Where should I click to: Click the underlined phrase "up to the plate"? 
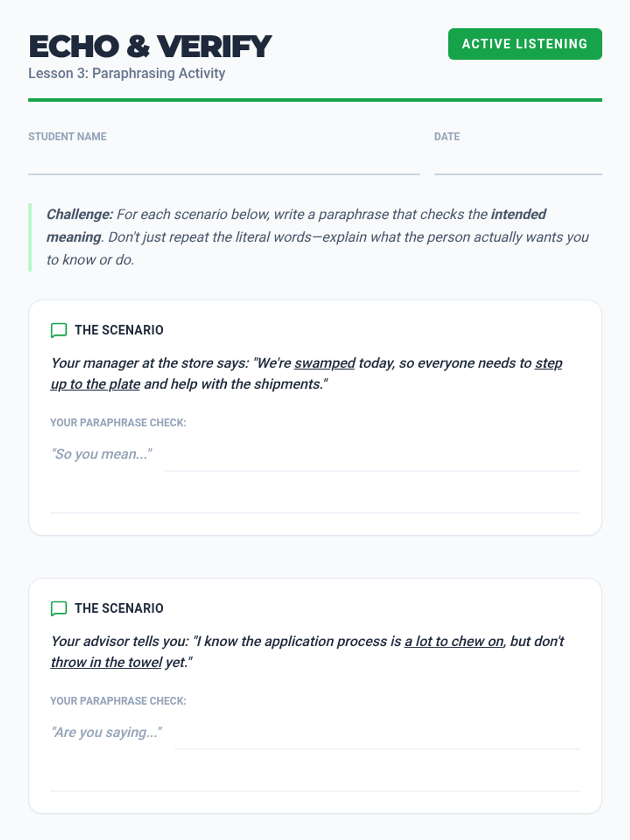[x=96, y=384]
